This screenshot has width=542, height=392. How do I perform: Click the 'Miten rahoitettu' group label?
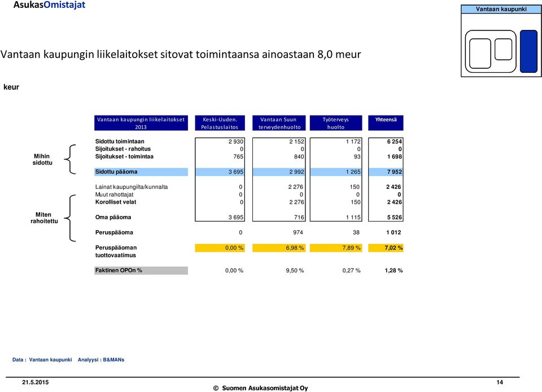coord(44,218)
